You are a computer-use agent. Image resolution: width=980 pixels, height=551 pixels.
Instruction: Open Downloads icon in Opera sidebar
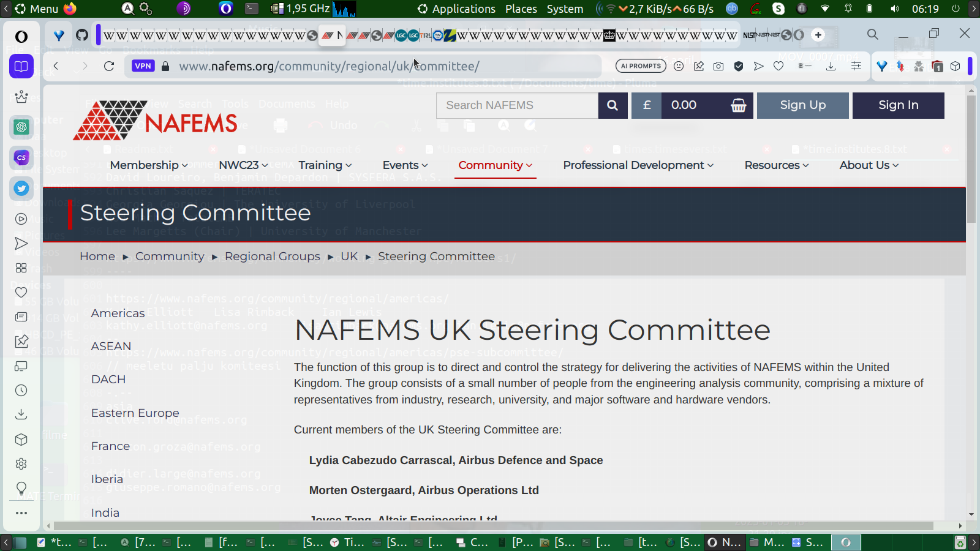coord(21,414)
